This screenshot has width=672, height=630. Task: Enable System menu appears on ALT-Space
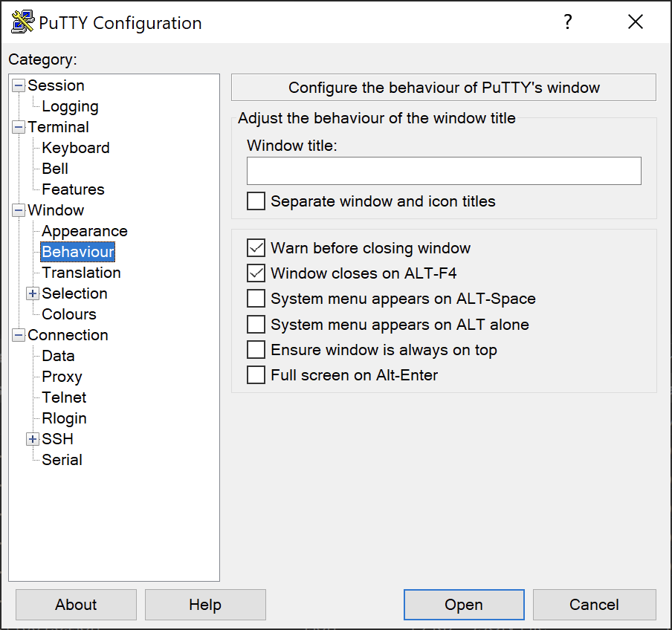256,299
